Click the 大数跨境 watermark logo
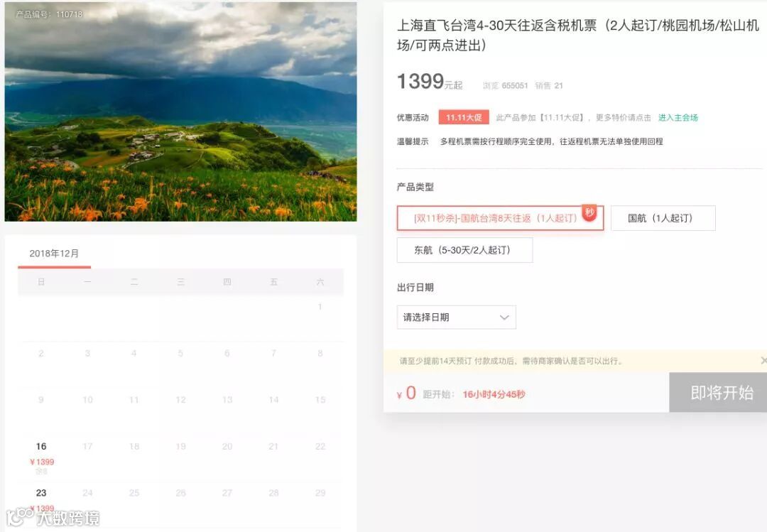The width and height of the screenshot is (767, 532). click(x=53, y=517)
